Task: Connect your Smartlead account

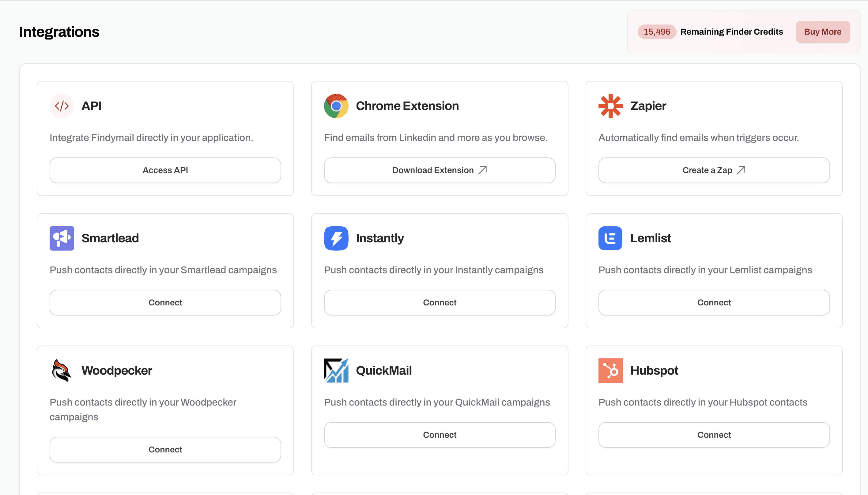Action: click(165, 302)
